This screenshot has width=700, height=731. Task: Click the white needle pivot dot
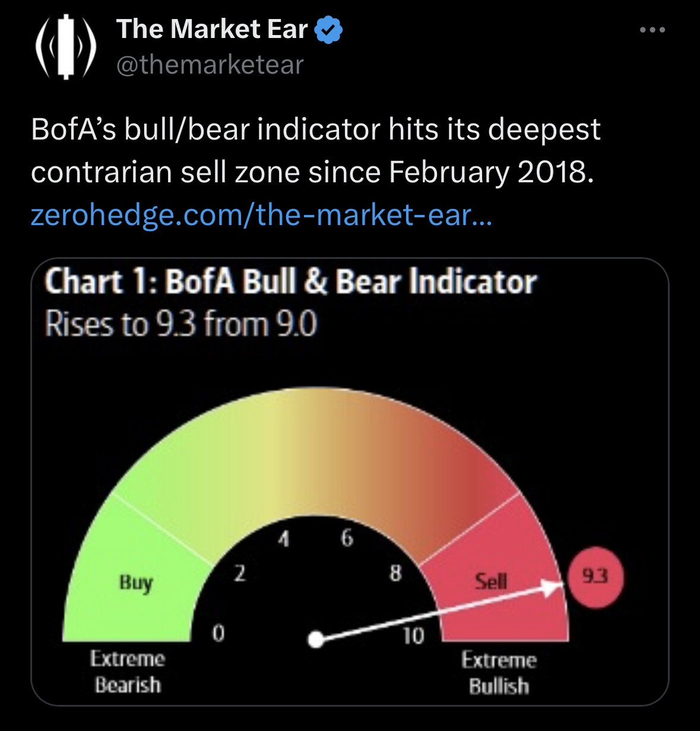click(x=316, y=640)
